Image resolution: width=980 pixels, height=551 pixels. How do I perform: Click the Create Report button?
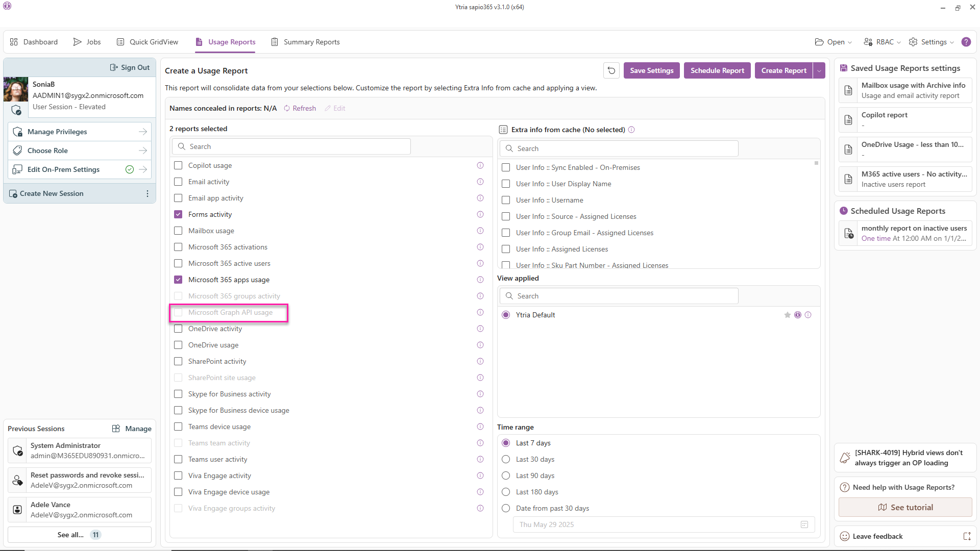click(784, 70)
